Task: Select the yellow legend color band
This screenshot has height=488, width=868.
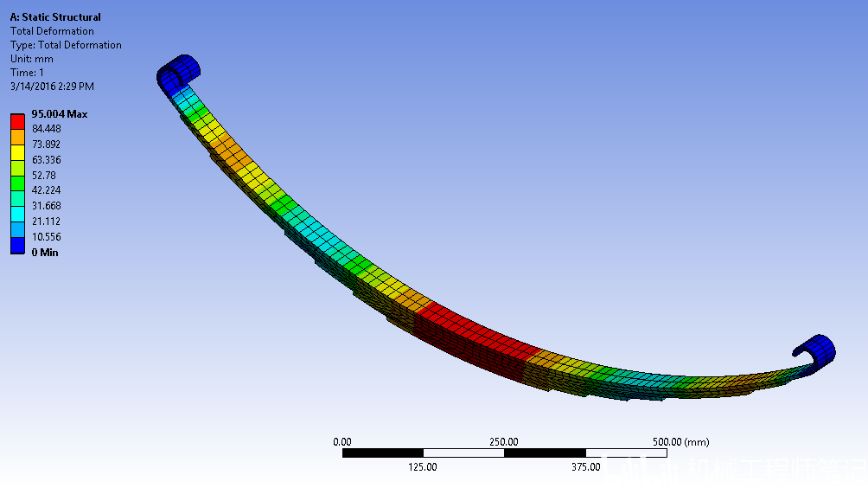Action: tap(17, 153)
